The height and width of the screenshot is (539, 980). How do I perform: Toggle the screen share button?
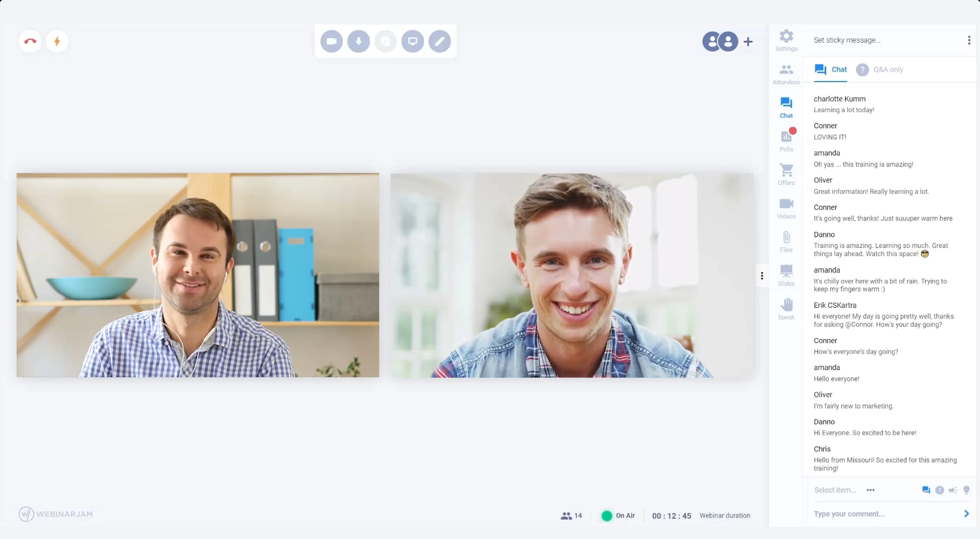click(x=412, y=41)
